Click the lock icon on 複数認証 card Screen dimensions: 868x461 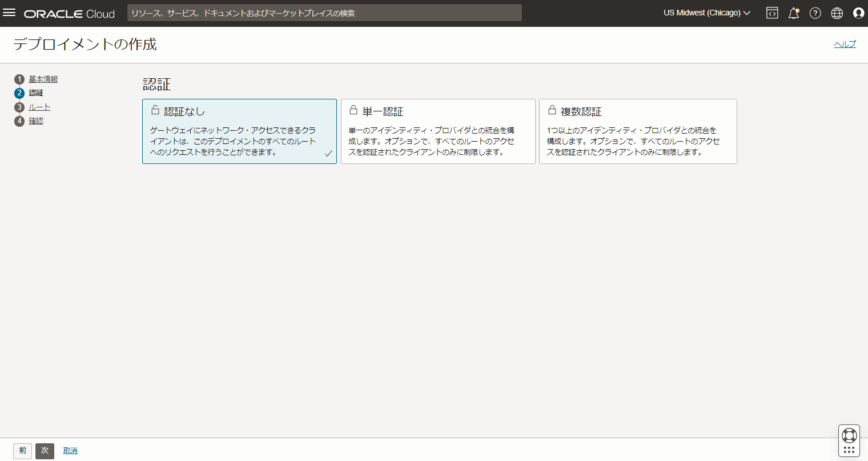[x=552, y=110]
